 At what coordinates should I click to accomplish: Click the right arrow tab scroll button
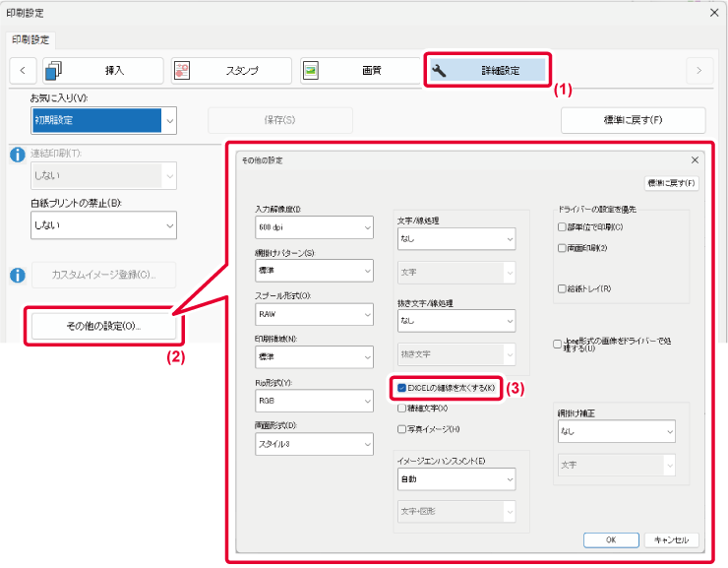pyautogui.click(x=698, y=70)
